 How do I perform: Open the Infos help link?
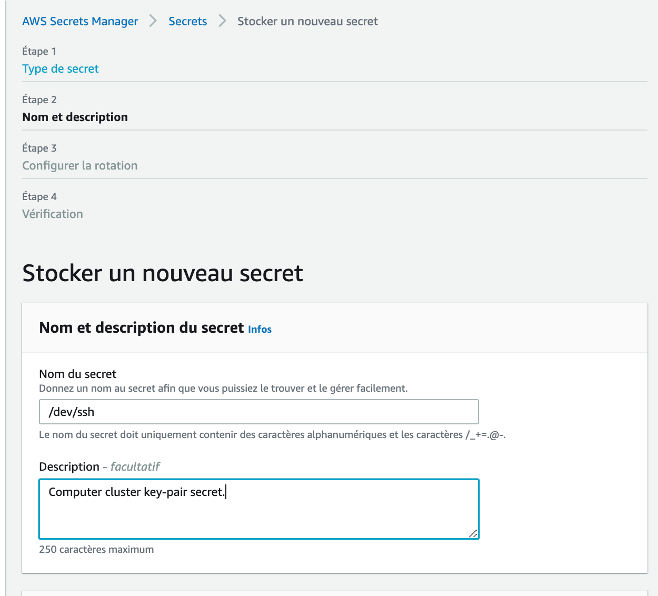click(x=260, y=329)
